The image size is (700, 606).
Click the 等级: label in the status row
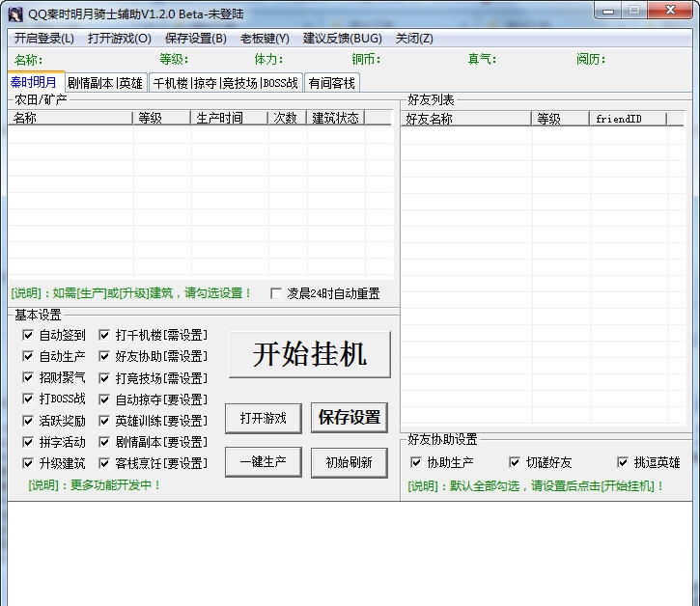click(x=174, y=59)
